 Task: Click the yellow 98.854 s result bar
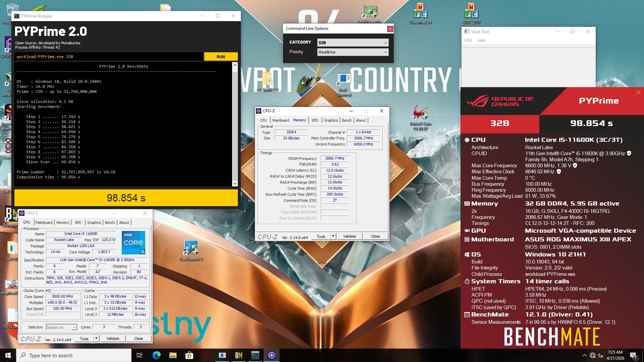[x=126, y=198]
